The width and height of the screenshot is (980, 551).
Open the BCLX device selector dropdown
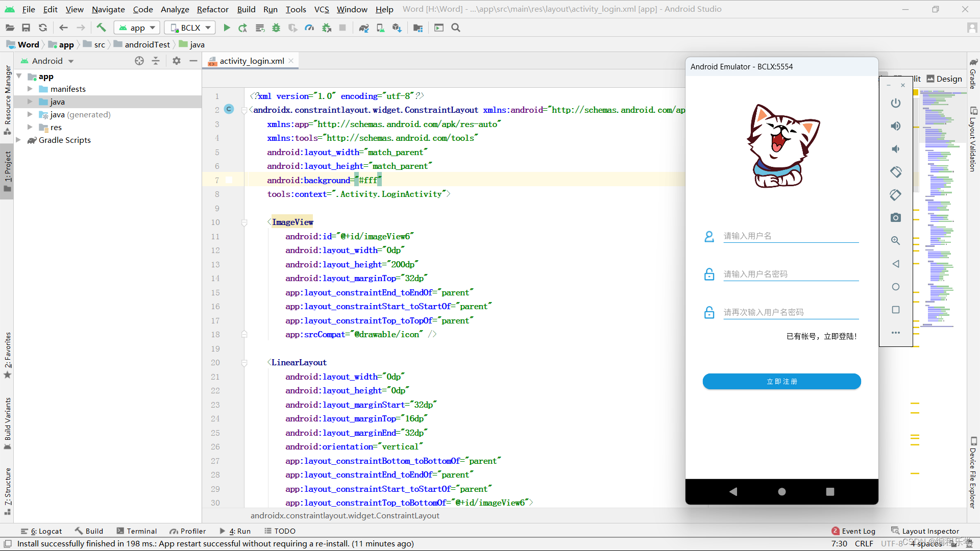point(190,28)
